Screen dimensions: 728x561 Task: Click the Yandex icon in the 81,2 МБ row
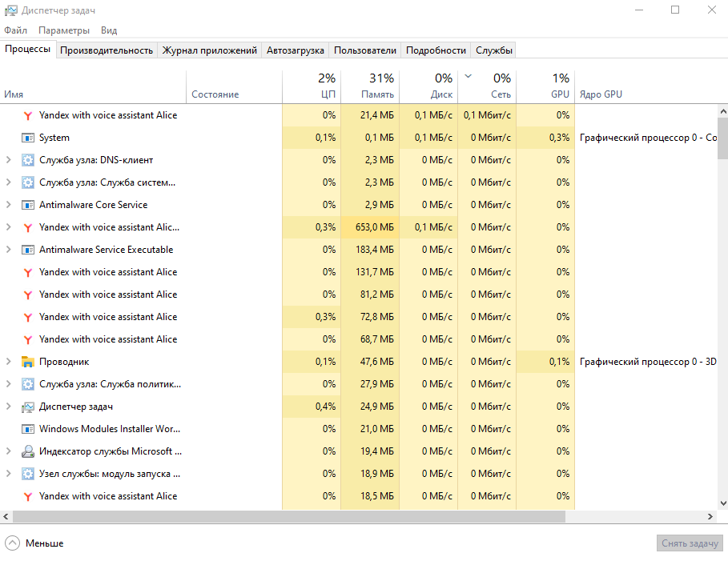[28, 295]
